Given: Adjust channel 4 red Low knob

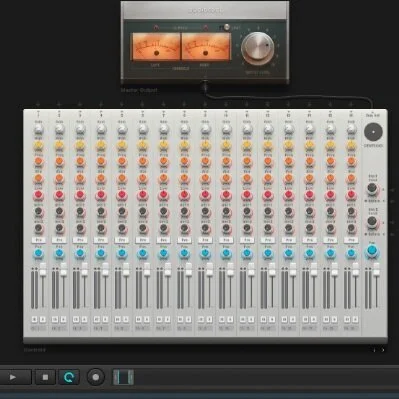Looking at the screenshot, I should (101, 195).
